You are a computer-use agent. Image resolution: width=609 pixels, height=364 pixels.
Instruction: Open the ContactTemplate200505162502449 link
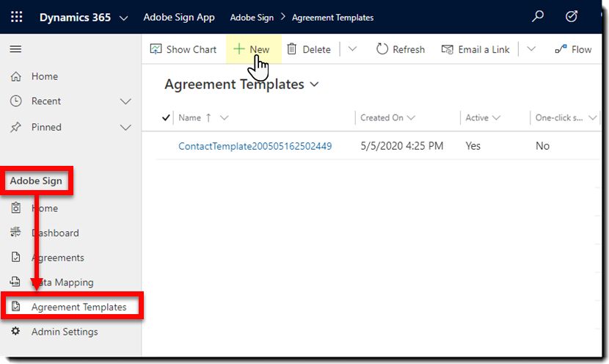255,146
